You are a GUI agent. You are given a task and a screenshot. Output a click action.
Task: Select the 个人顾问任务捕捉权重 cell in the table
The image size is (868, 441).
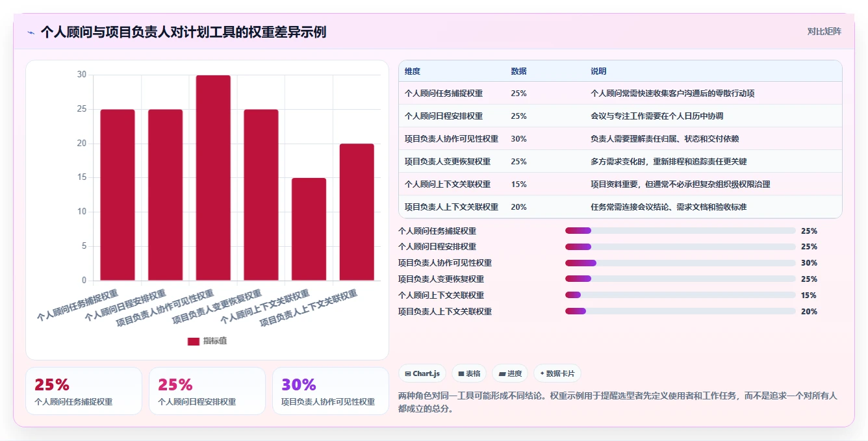point(444,94)
